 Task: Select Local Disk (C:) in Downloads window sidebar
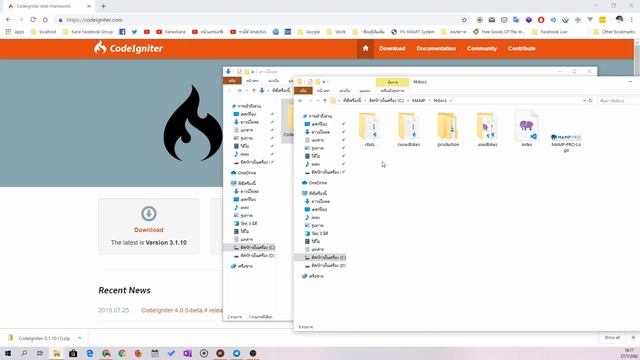coord(253,247)
